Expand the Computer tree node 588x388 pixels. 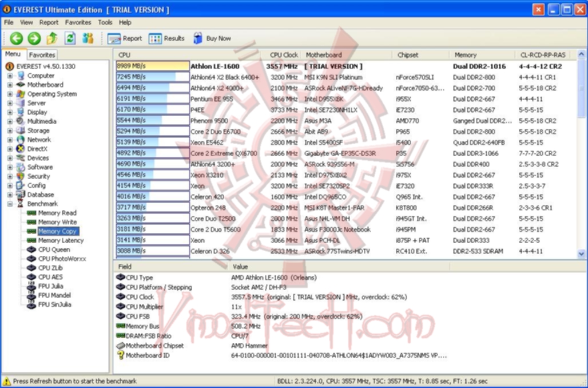coord(10,76)
